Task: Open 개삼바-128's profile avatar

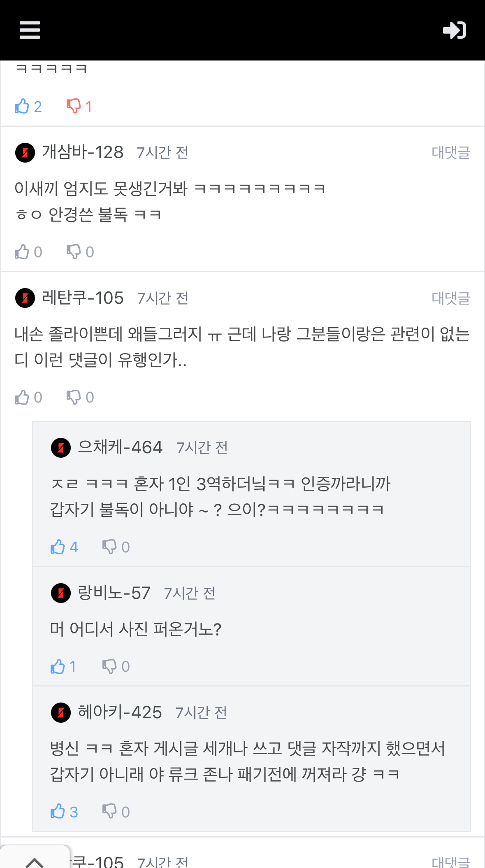Action: click(25, 153)
